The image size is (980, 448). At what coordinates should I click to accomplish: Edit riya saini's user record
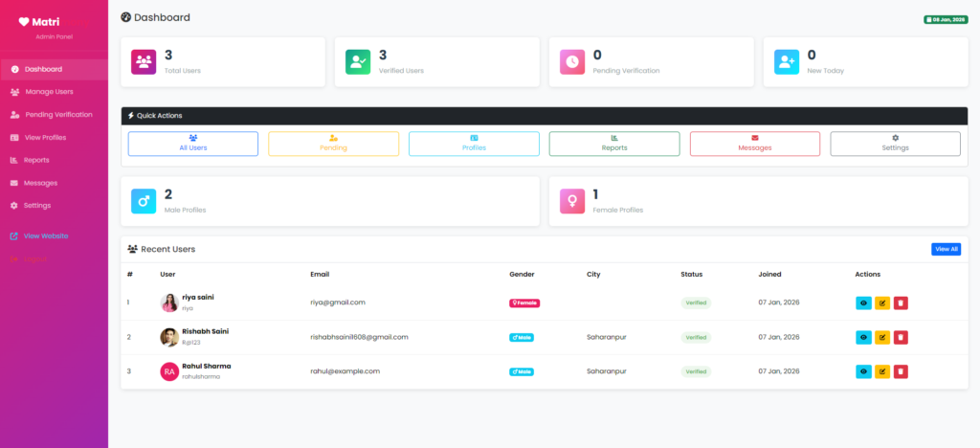pos(881,303)
